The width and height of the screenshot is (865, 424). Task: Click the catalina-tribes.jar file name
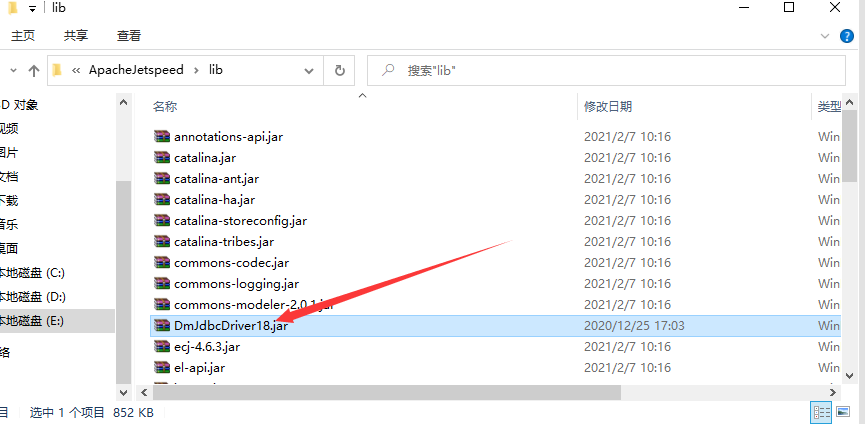(x=223, y=241)
